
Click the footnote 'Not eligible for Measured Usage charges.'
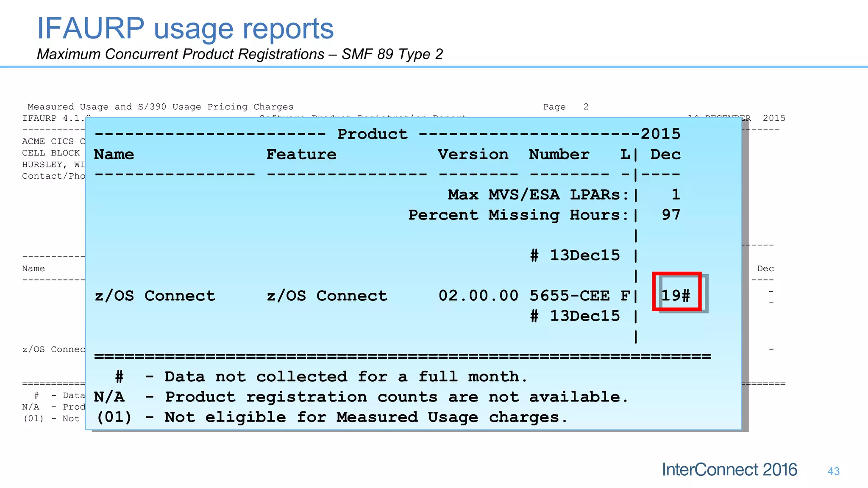tap(366, 417)
